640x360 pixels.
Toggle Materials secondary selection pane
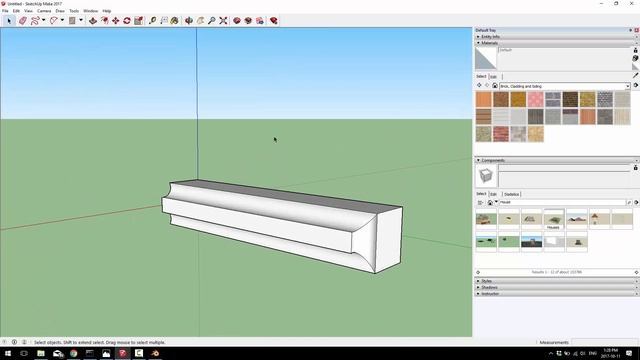click(x=636, y=50)
